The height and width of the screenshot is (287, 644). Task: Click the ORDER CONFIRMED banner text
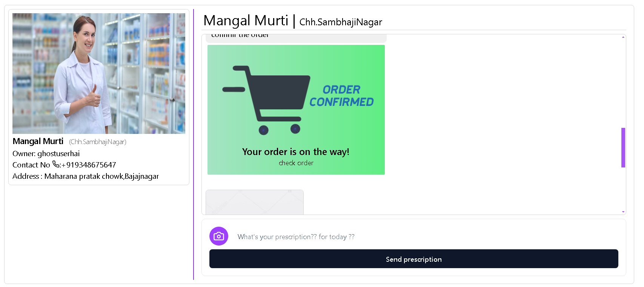(x=341, y=96)
